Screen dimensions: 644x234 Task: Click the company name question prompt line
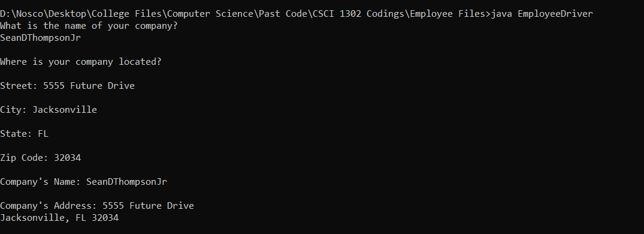(x=89, y=26)
